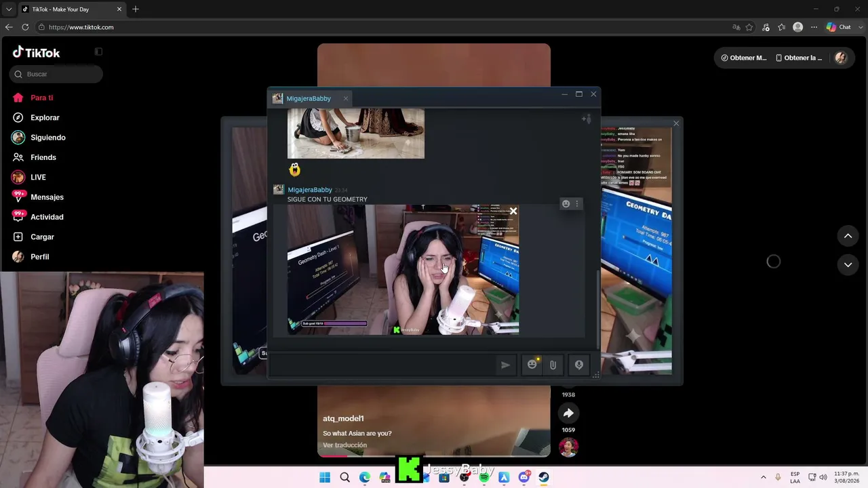Image resolution: width=868 pixels, height=488 pixels.
Task: Open Windows taskbar search
Action: pyautogui.click(x=344, y=477)
